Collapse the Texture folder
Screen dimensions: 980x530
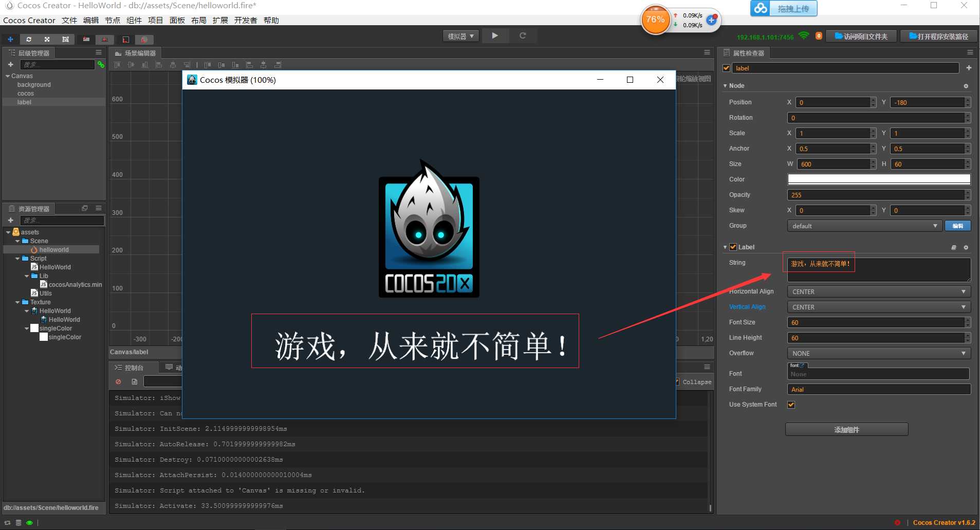coord(17,302)
